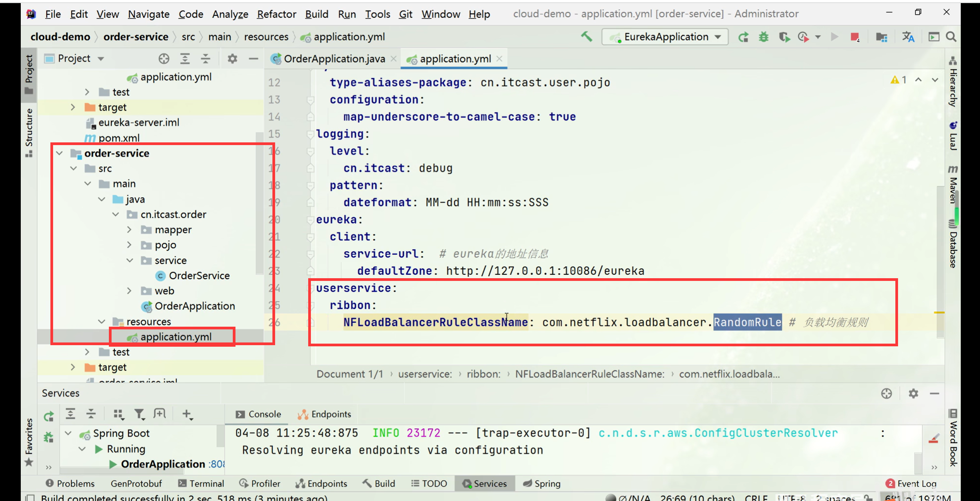This screenshot has width=980, height=501.
Task: Collapse the order-service module tree node
Action: (x=59, y=153)
